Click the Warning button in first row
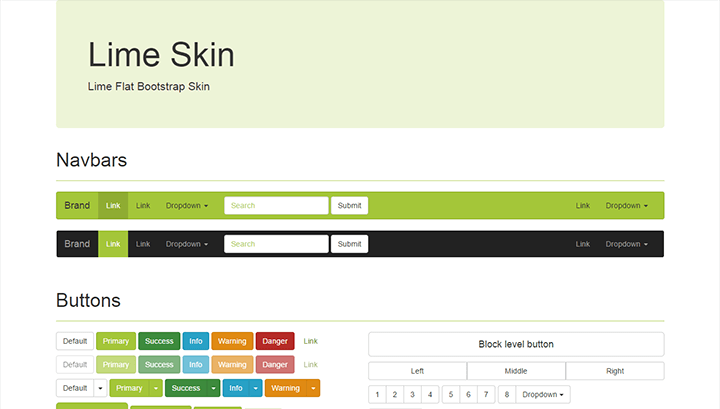The height and width of the screenshot is (409, 720). tap(232, 341)
